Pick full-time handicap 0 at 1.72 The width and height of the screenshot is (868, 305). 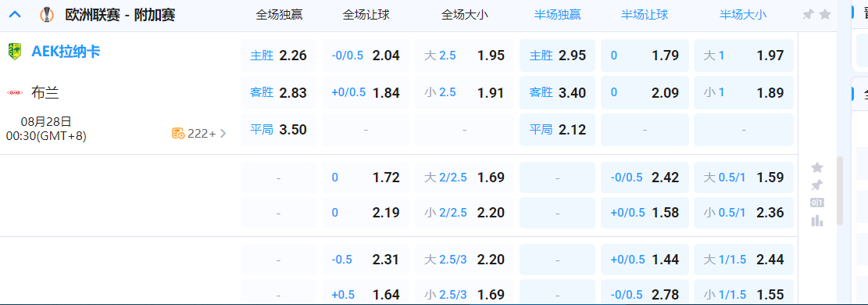tap(366, 178)
